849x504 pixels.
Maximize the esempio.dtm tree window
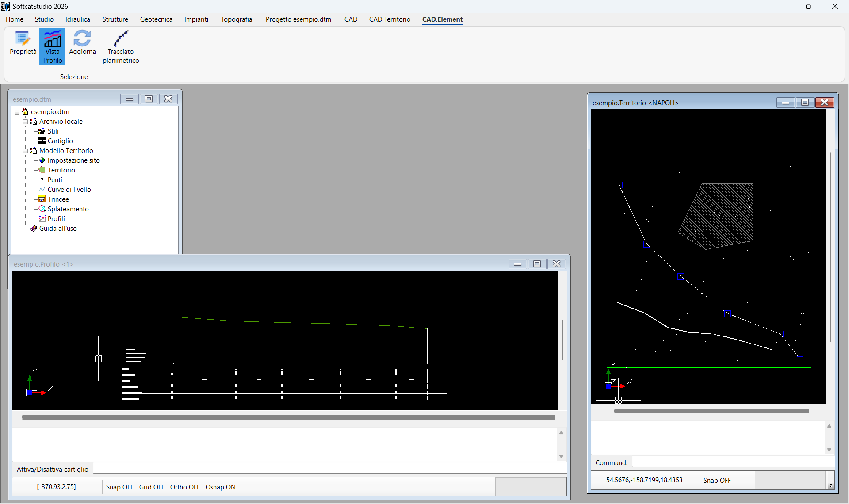pos(149,99)
